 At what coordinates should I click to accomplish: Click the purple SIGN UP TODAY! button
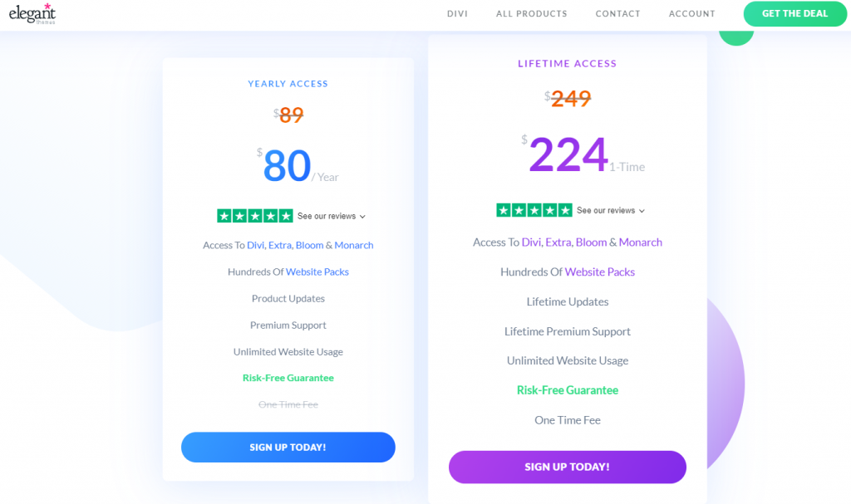[x=568, y=467]
